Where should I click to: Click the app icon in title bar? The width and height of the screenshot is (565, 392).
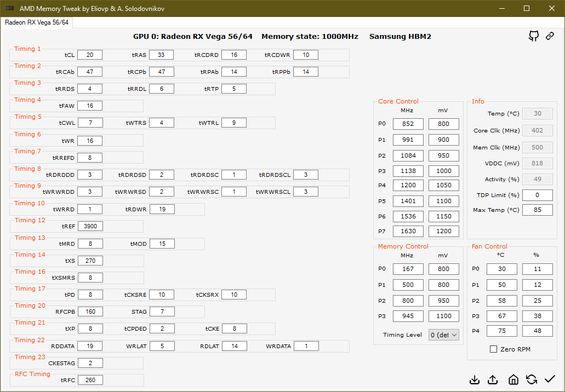(x=10, y=8)
